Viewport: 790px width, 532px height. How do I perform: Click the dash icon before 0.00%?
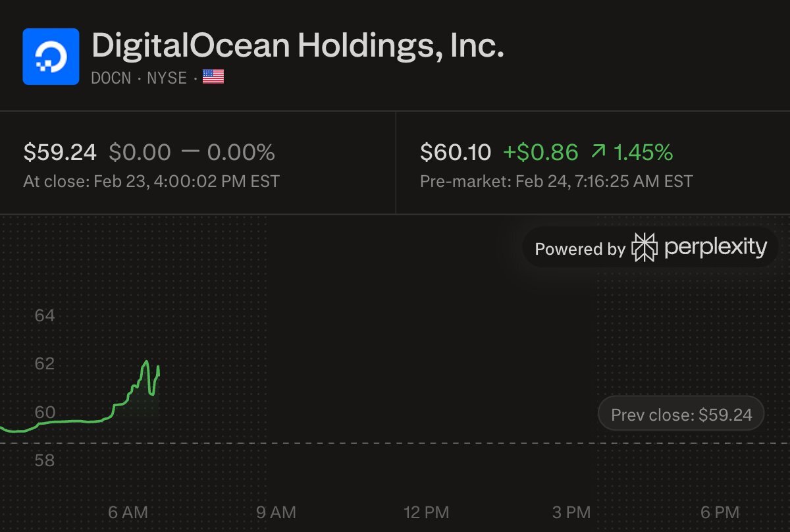190,153
